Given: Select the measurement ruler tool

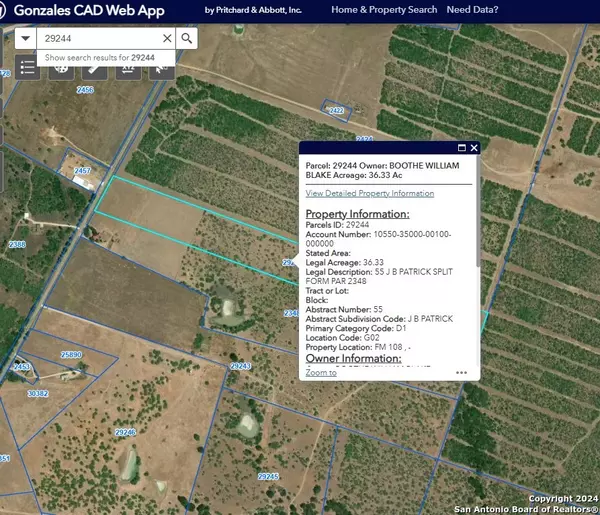Looking at the screenshot, I should (94, 68).
